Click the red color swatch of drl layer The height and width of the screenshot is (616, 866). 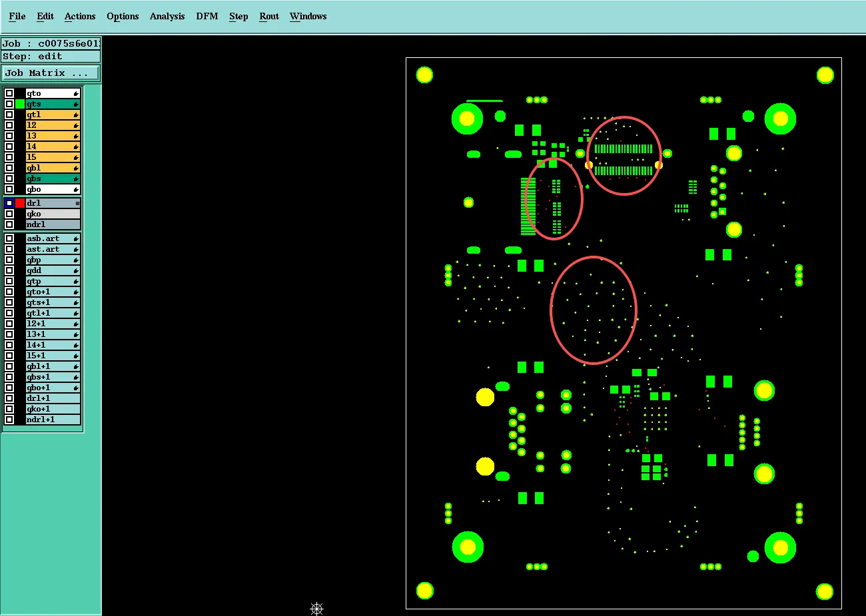20,203
